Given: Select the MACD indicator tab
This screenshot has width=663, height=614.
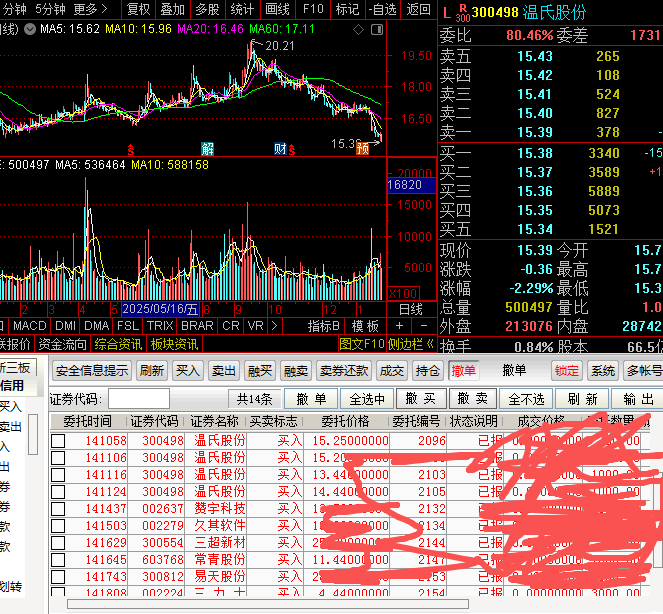Looking at the screenshot, I should pyautogui.click(x=30, y=326).
